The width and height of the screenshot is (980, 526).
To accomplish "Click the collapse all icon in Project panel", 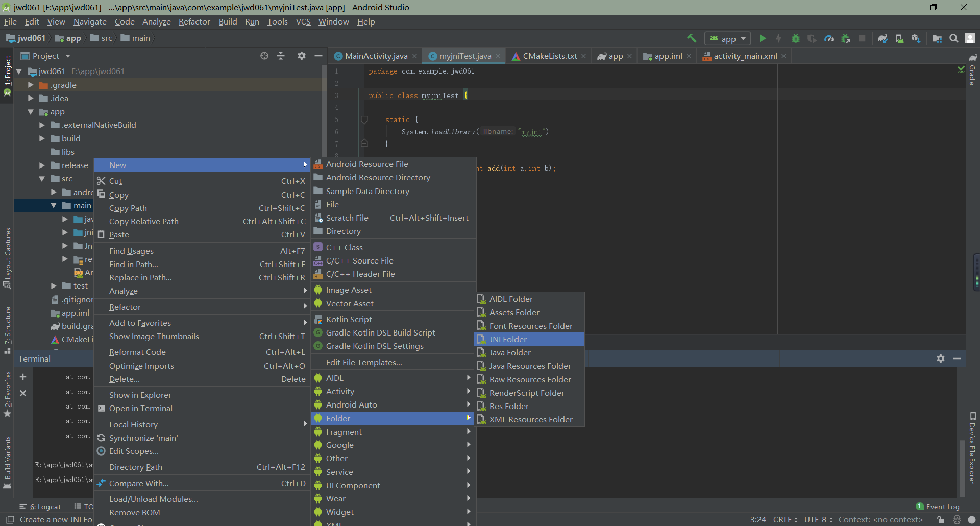I will [x=281, y=56].
